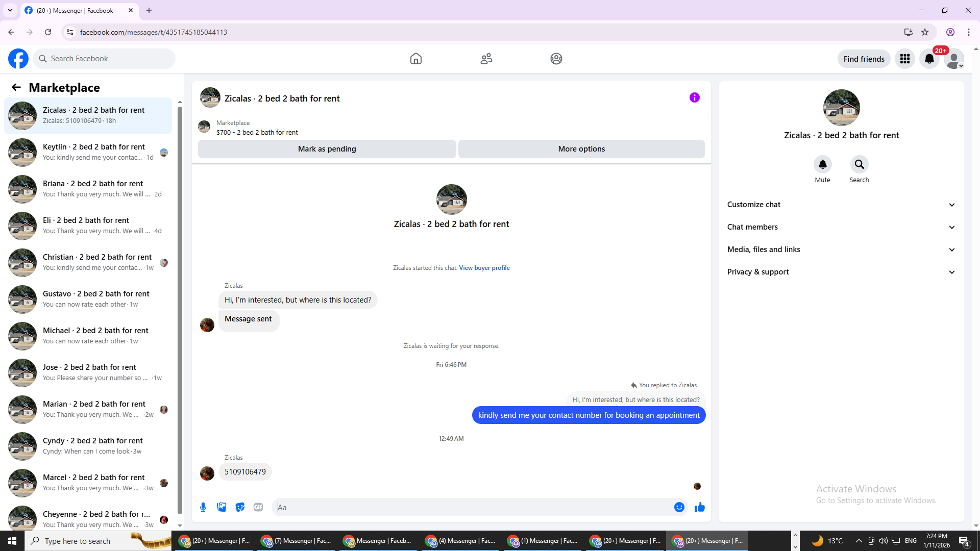Open the Keytlin conversation

[88, 153]
